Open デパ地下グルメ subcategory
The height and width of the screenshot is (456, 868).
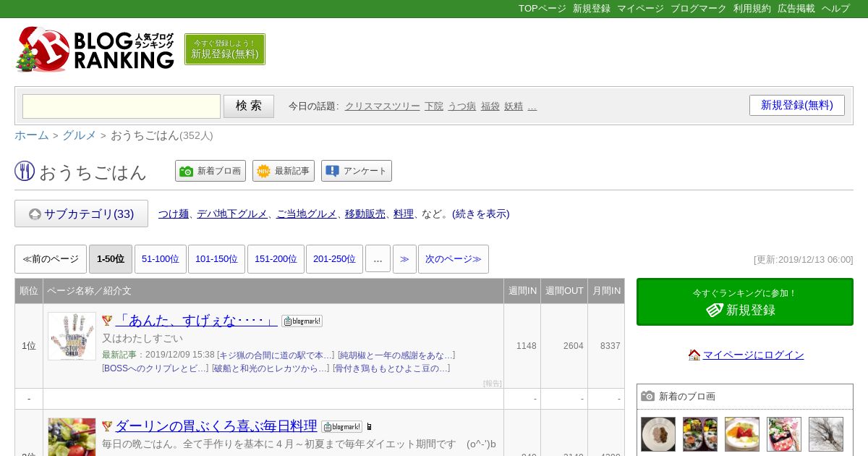click(232, 214)
